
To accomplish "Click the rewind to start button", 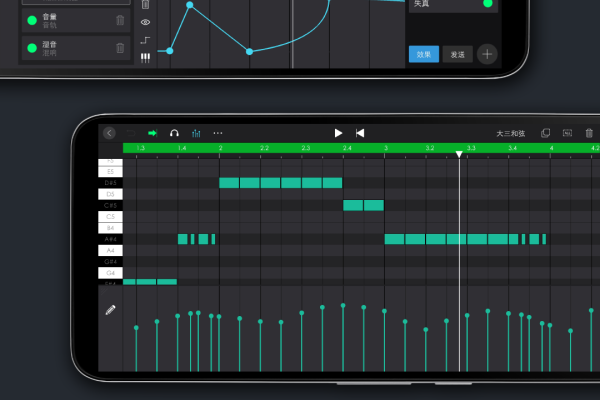I will click(x=360, y=133).
